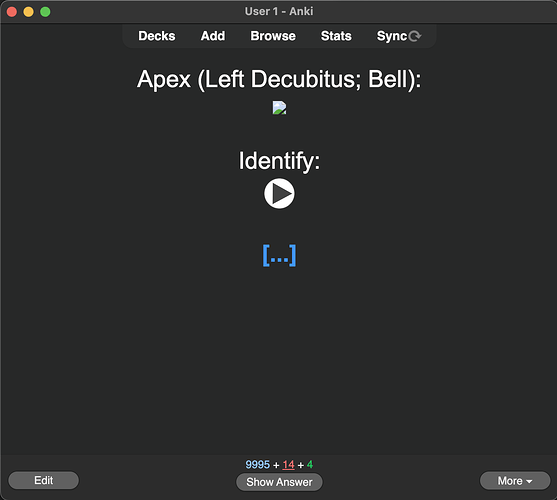This screenshot has height=500, width=557.
Task: Click the Sync label
Action: tap(392, 36)
